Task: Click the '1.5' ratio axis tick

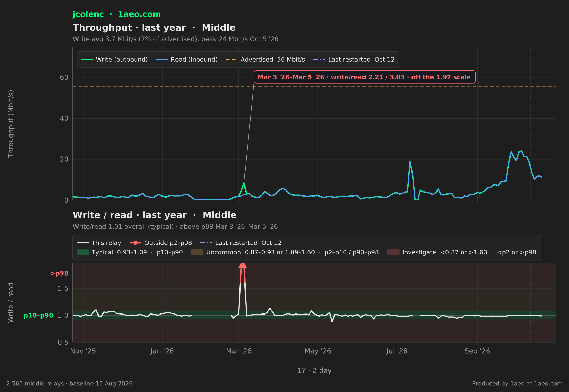Action: (63, 289)
